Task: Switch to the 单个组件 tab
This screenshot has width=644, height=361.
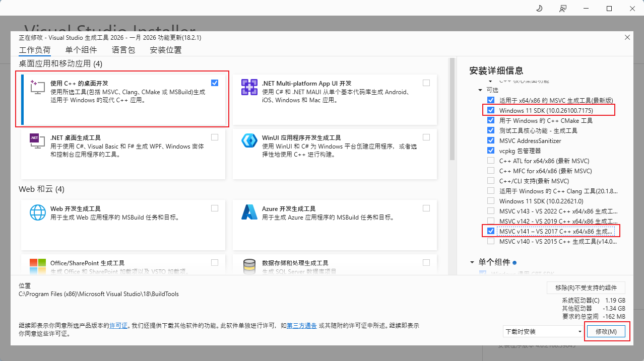Action: [81, 50]
